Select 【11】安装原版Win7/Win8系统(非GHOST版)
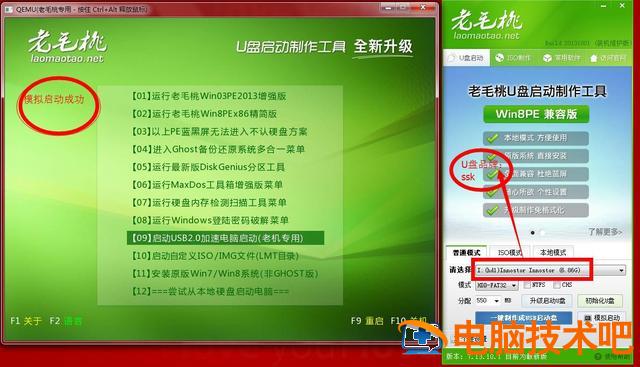 224,274
